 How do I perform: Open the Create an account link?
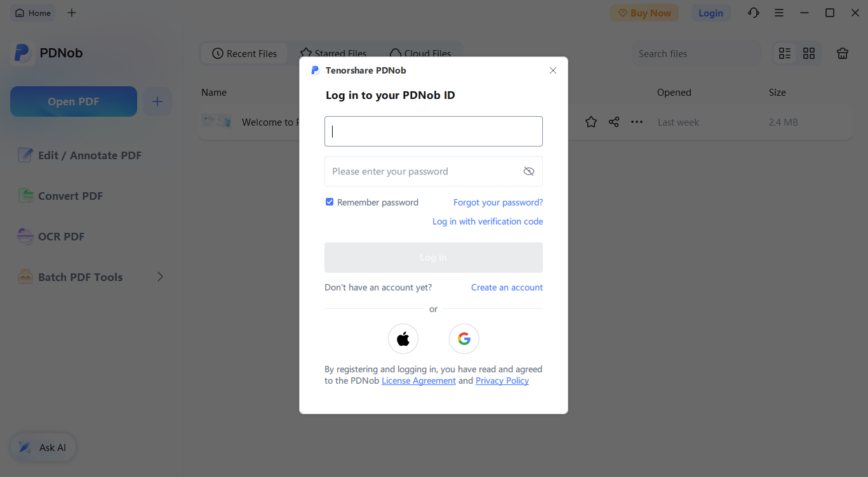point(507,287)
